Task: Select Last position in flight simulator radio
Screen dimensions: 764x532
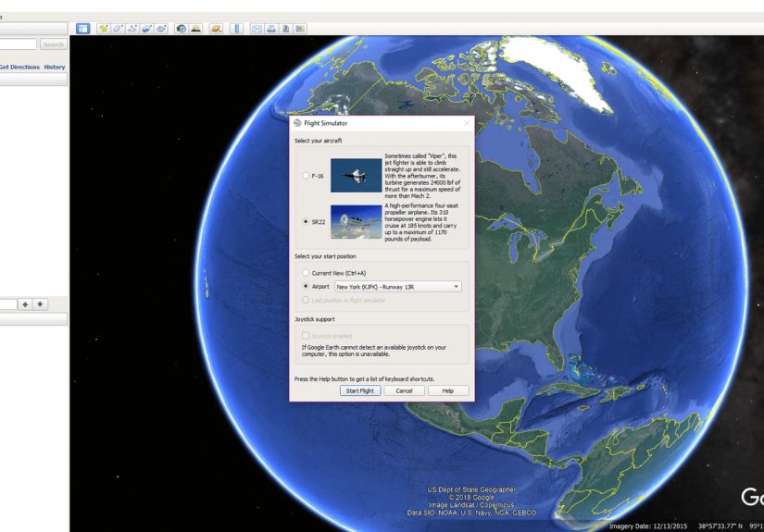Action: (306, 300)
